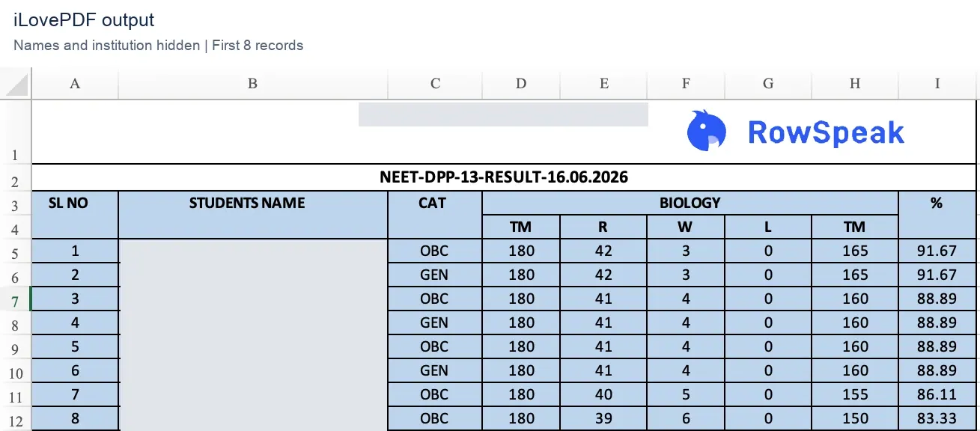
Task: Select row 7 header
Action: 16,299
